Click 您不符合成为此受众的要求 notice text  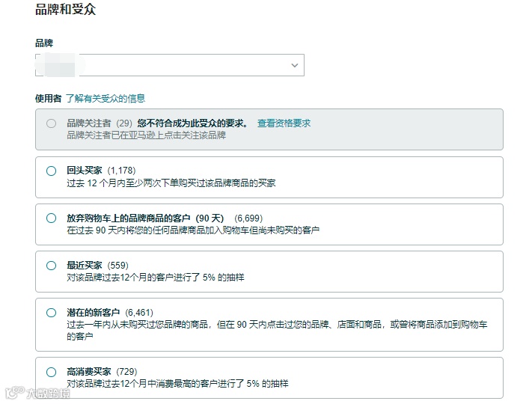tap(193, 123)
